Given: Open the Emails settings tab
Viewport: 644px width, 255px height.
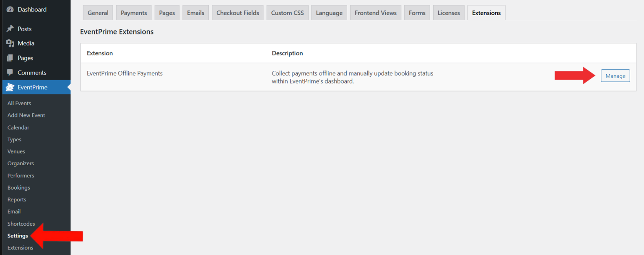Looking at the screenshot, I should click(x=195, y=13).
